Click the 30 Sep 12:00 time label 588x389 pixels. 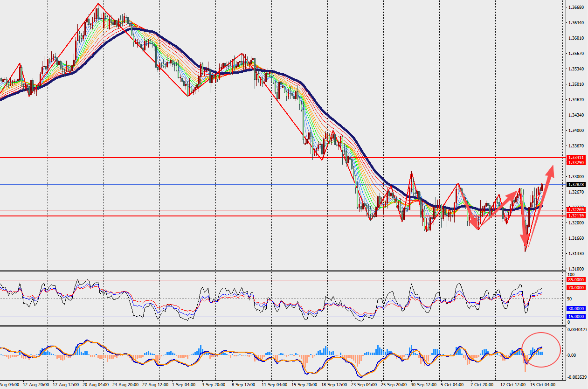(424, 385)
